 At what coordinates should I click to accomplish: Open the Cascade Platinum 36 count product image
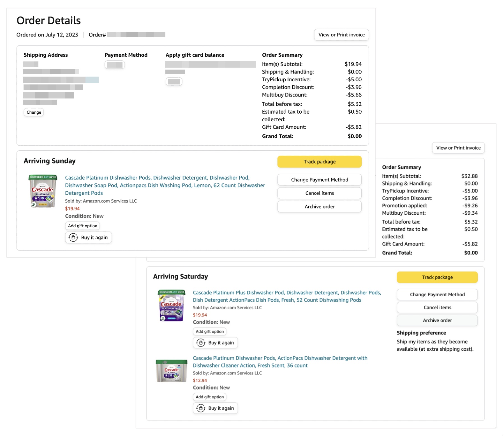tap(172, 371)
